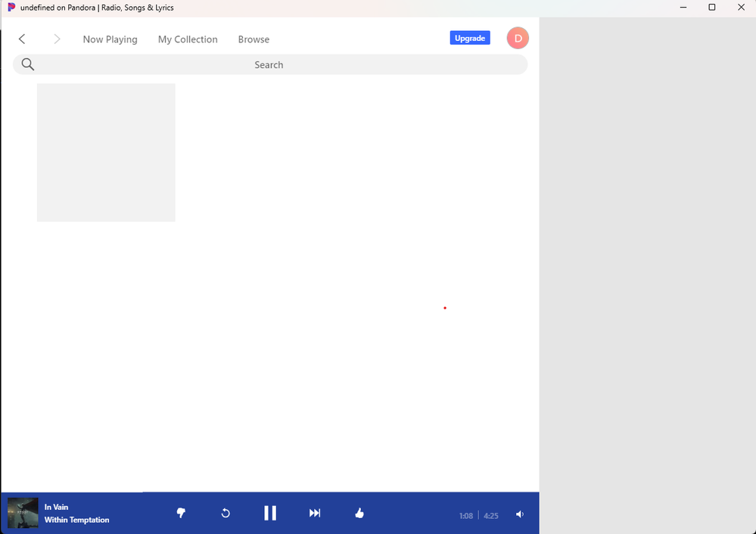Maximize the Pandora window
This screenshot has height=534, width=756.
tap(711, 8)
